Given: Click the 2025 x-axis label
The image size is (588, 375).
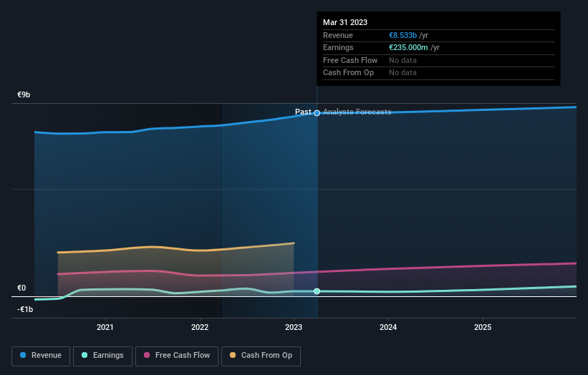Looking at the screenshot, I should tap(483, 328).
